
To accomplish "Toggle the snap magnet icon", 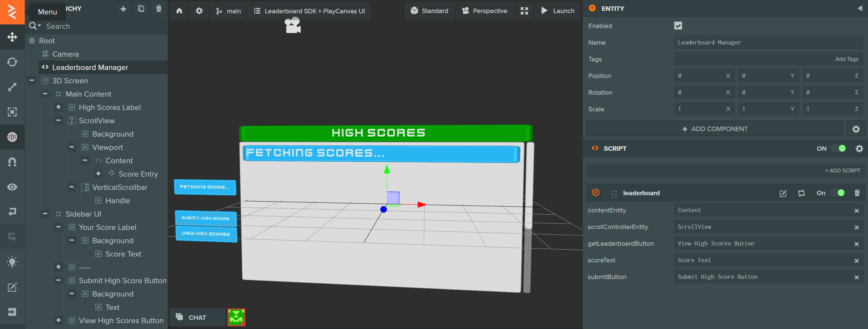I will pyautogui.click(x=12, y=162).
